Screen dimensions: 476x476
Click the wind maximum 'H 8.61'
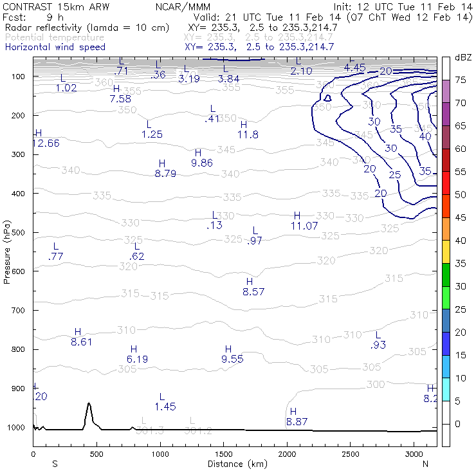(81, 337)
